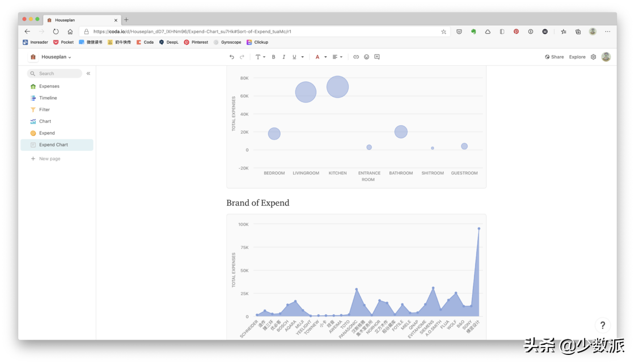Click the Share button
The image size is (635, 364).
pyautogui.click(x=554, y=57)
